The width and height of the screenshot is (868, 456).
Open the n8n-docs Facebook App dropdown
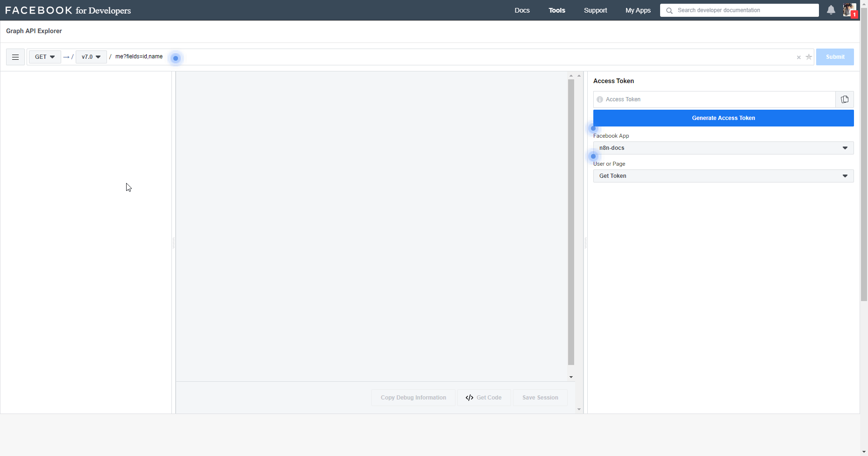[723, 148]
